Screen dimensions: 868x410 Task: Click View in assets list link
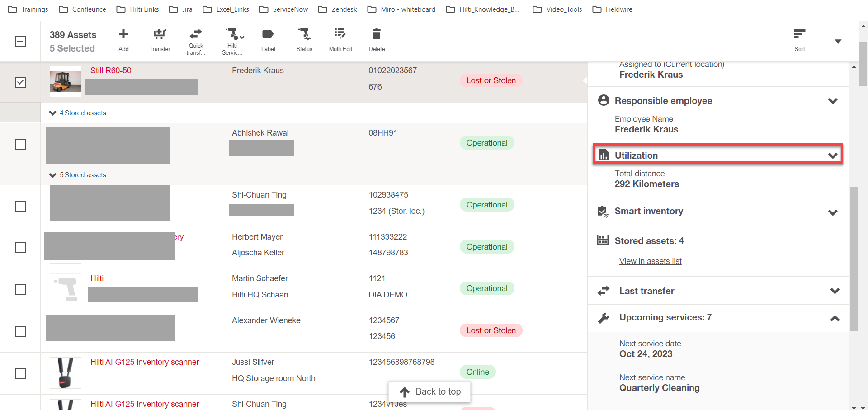point(650,261)
